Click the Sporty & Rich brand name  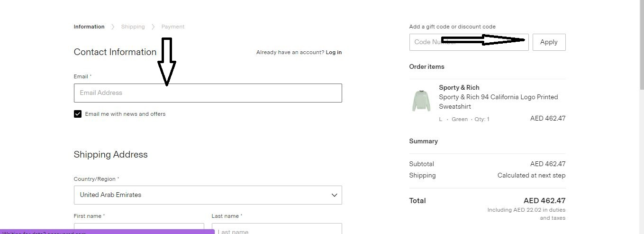[x=459, y=87]
